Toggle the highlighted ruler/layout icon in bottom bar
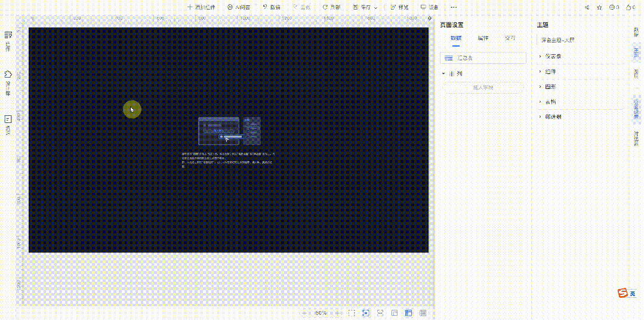 tap(409, 313)
